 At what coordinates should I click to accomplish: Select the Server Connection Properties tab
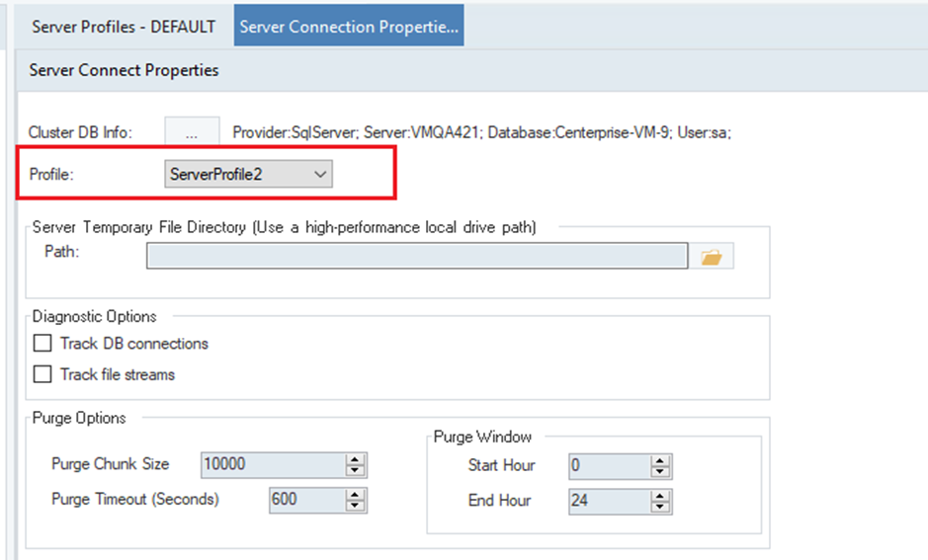pyautogui.click(x=348, y=27)
